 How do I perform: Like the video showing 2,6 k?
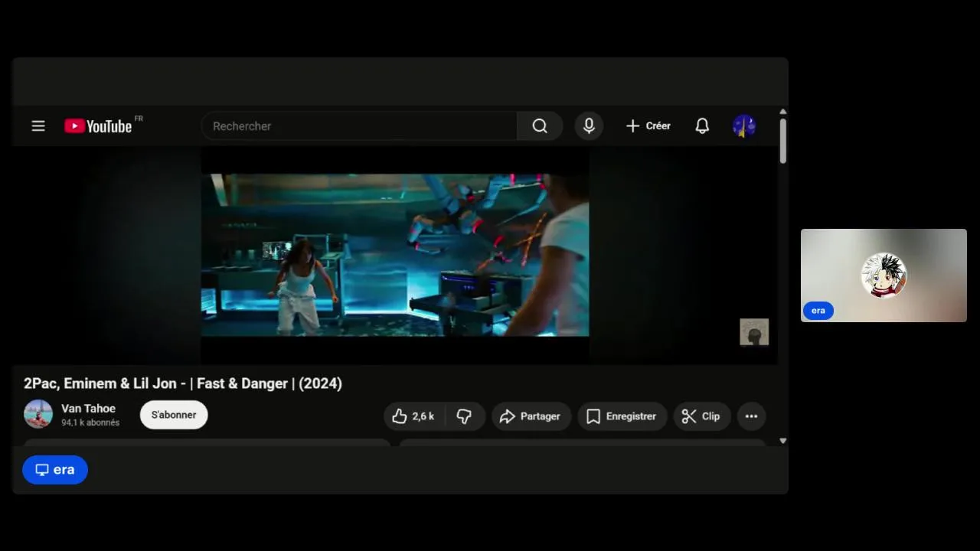pos(413,416)
